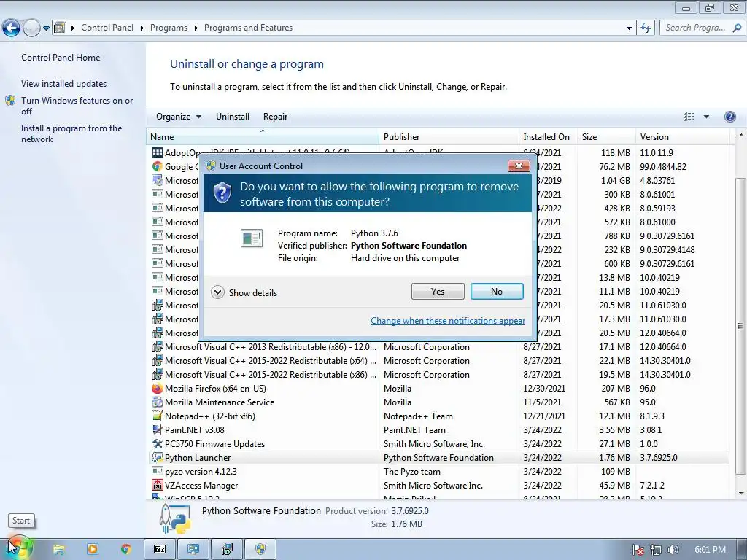Sort by Size column header
The image size is (747, 560).
click(x=606, y=136)
